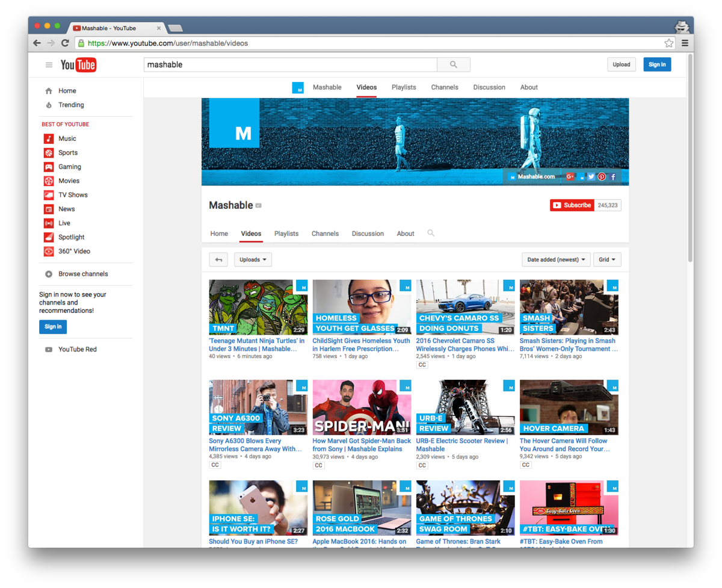
Task: Open Smash Sisters video title link
Action: click(569, 344)
